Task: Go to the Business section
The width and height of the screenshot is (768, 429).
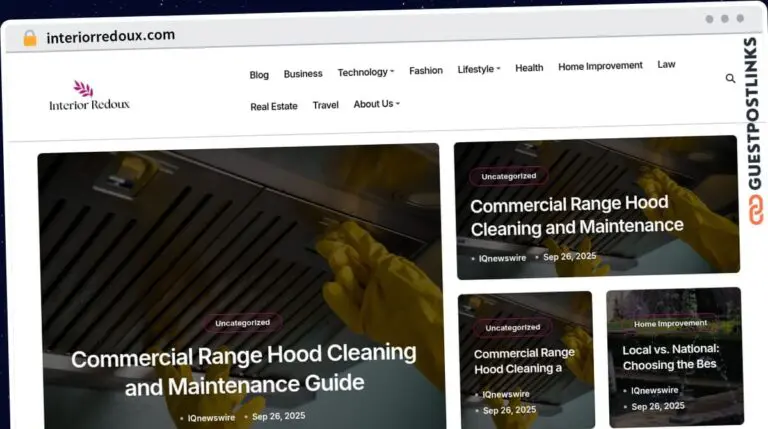Action: (303, 73)
